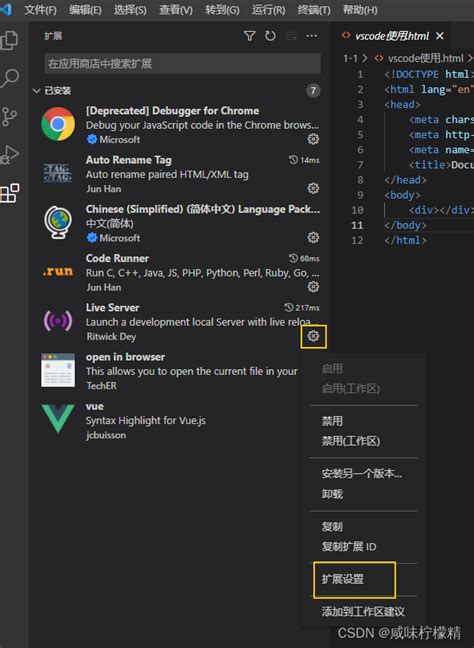474x648 pixels.
Task: Open the Run and Debug view icon
Action: point(9,155)
